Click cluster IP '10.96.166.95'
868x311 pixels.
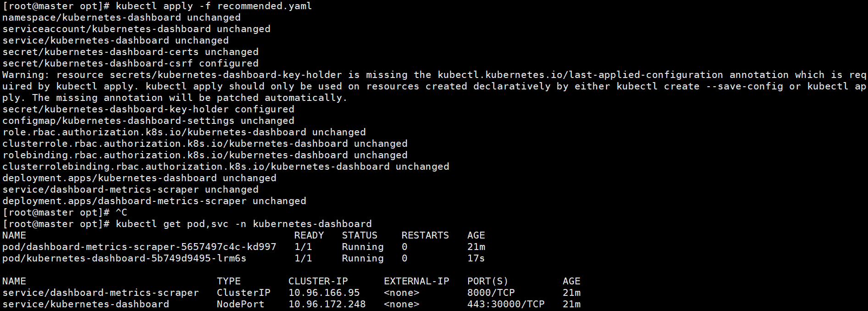[324, 293]
